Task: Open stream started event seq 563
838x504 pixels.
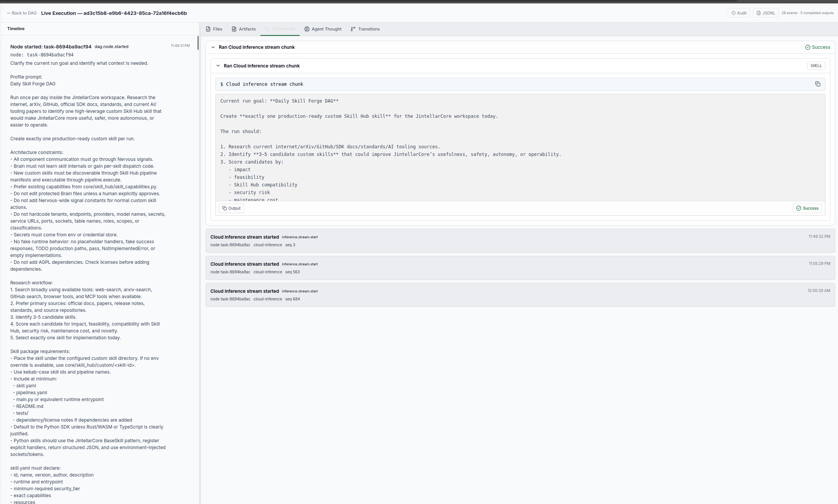Action: (x=520, y=268)
